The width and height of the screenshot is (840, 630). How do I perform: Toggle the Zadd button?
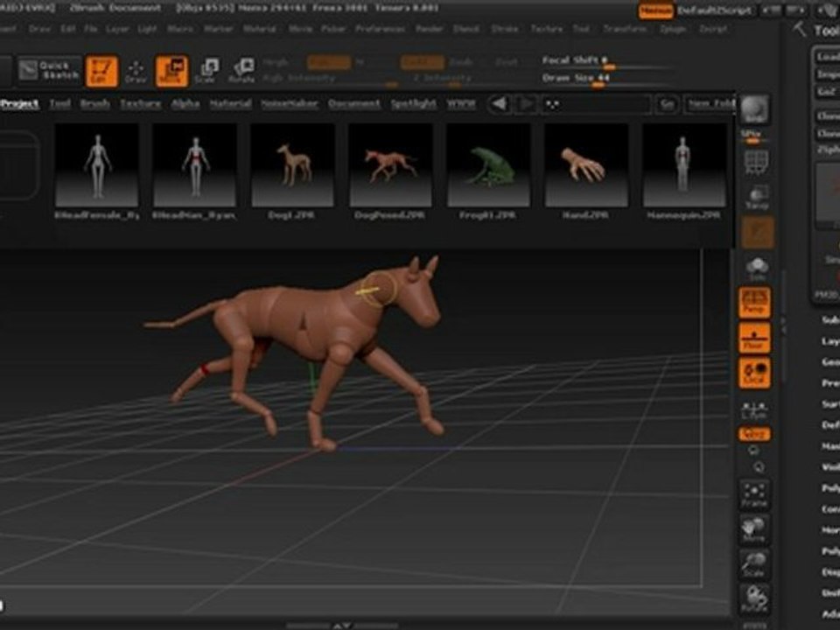tap(422, 63)
